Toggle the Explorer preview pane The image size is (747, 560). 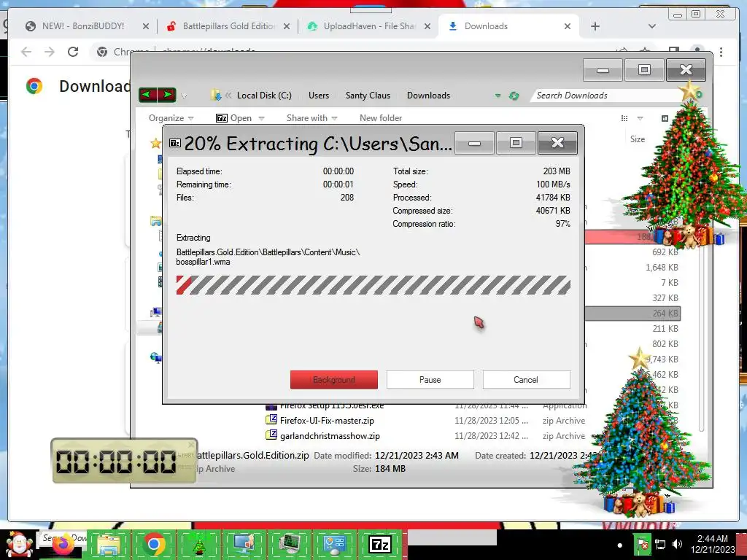[665, 118]
